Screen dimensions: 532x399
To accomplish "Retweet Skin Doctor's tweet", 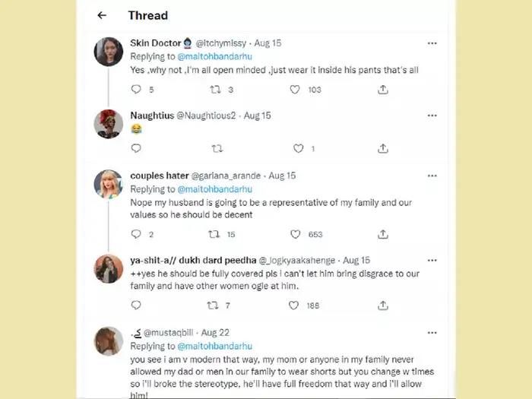I will coord(214,90).
